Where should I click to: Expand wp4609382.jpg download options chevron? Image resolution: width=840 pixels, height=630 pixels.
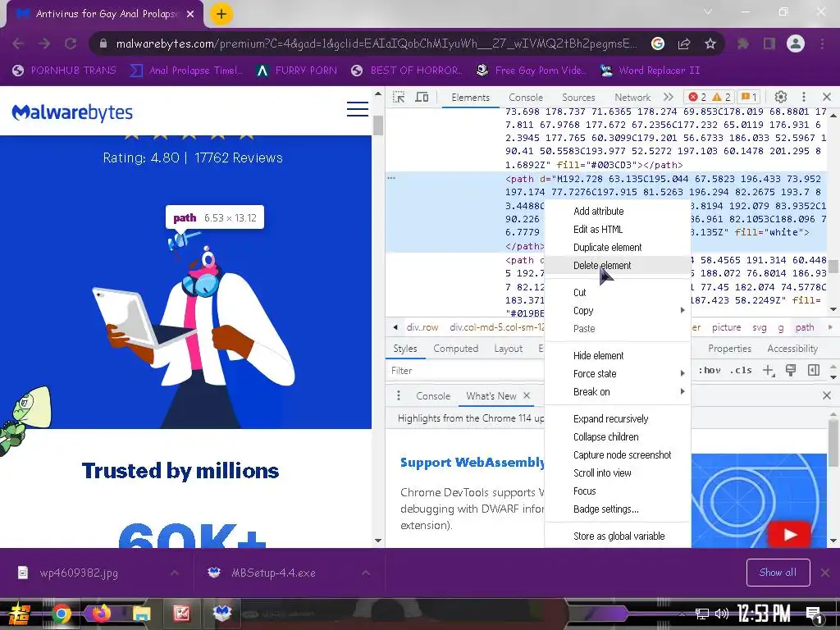point(175,573)
